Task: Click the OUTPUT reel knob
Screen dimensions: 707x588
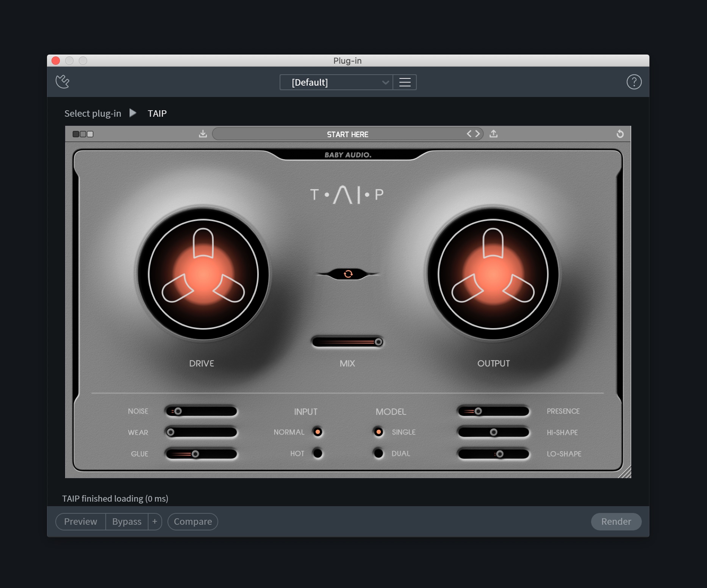Action: click(x=493, y=274)
